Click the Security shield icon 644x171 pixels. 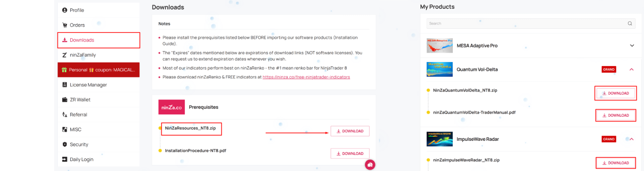point(64,144)
